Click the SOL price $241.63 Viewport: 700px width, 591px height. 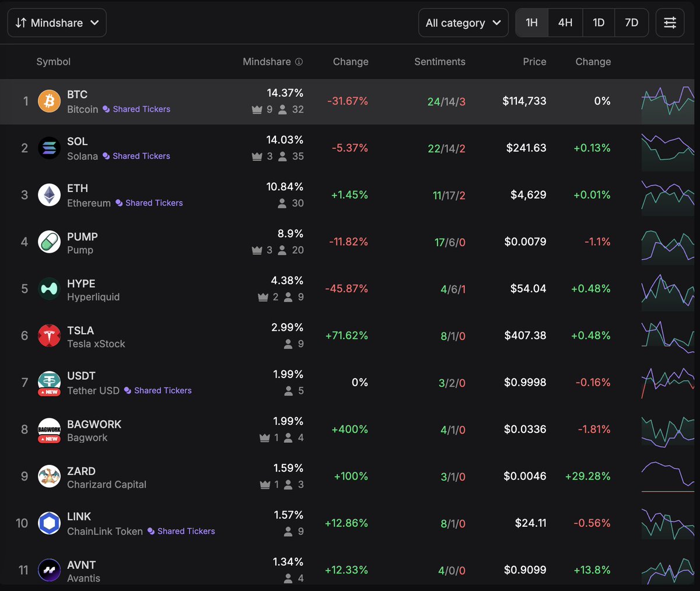coord(526,148)
